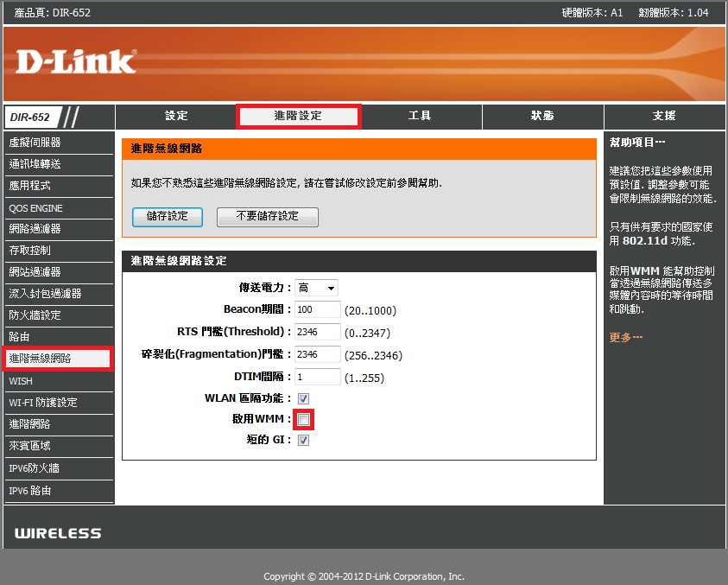Image resolution: width=728 pixels, height=585 pixels.
Task: Open 網路過濾器 sidebar page
Action: (59, 229)
